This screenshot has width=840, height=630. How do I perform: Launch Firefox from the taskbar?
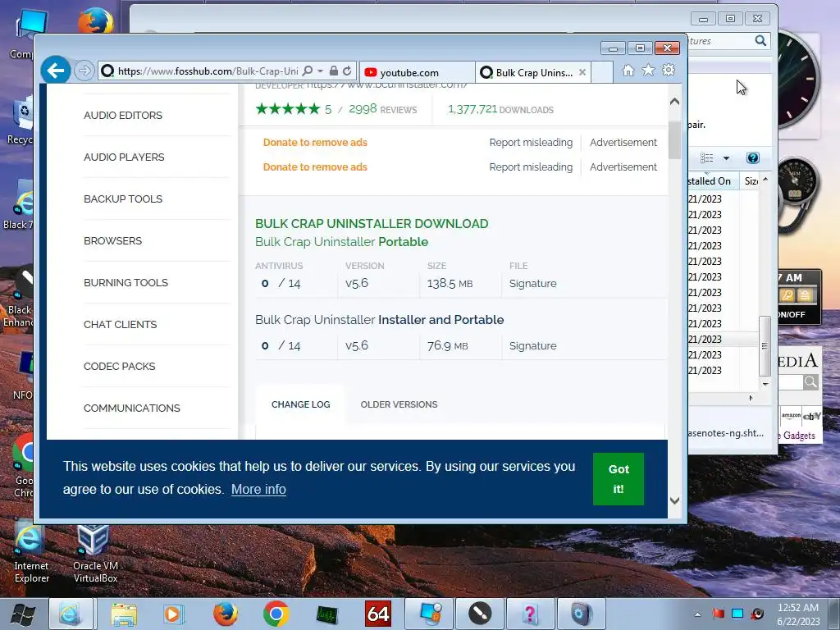point(226,614)
